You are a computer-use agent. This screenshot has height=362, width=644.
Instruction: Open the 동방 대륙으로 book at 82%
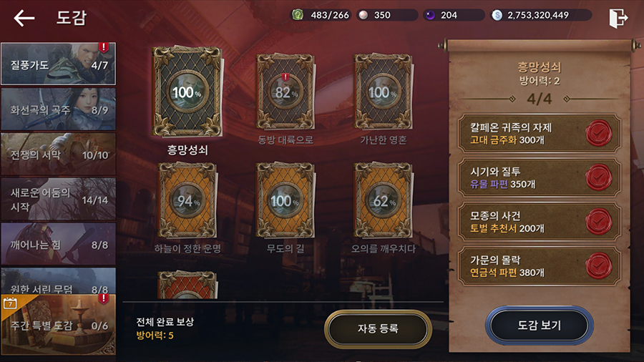285,92
